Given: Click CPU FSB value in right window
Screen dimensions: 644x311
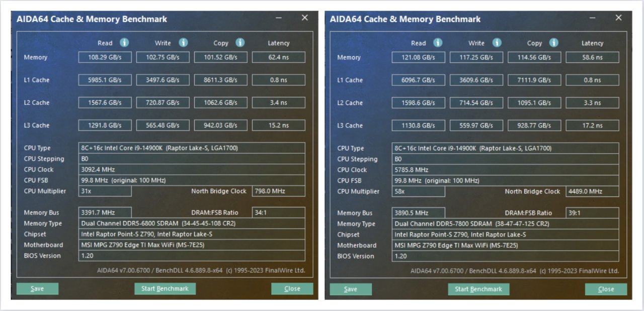Looking at the screenshot, I should [505, 180].
